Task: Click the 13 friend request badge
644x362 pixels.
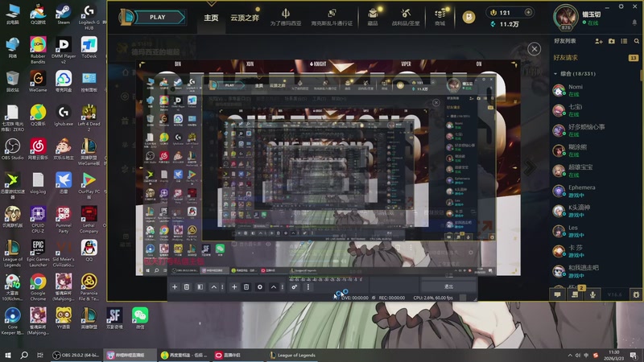Action: coord(634,58)
